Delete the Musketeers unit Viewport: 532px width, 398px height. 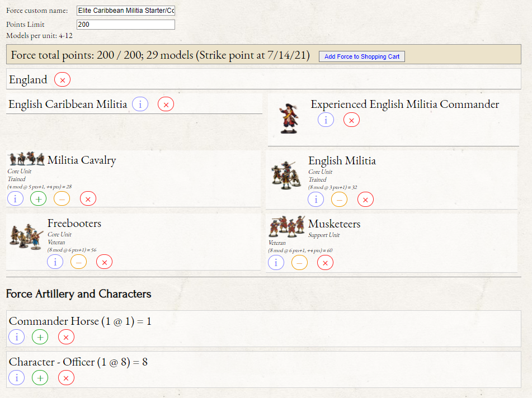(325, 262)
